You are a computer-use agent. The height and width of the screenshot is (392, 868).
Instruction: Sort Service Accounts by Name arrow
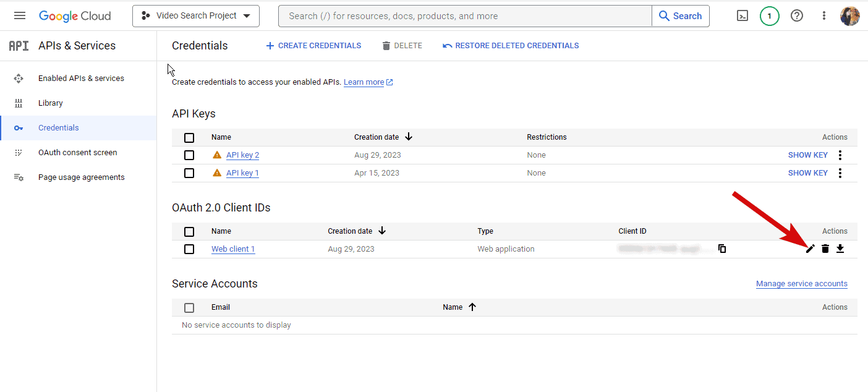pos(472,307)
